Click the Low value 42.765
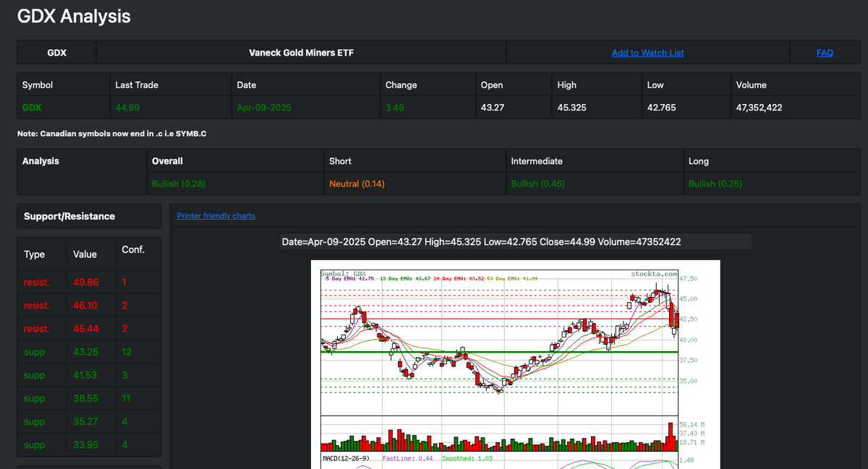868x469 pixels. [662, 108]
